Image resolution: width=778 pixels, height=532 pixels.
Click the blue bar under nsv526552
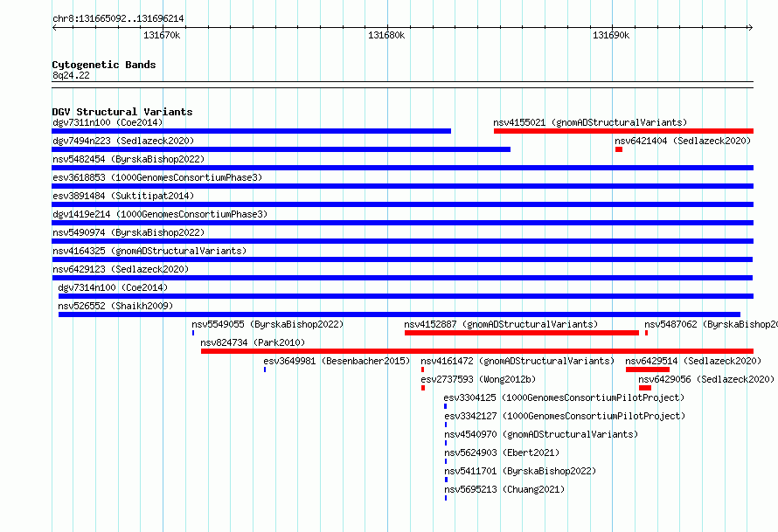click(399, 314)
